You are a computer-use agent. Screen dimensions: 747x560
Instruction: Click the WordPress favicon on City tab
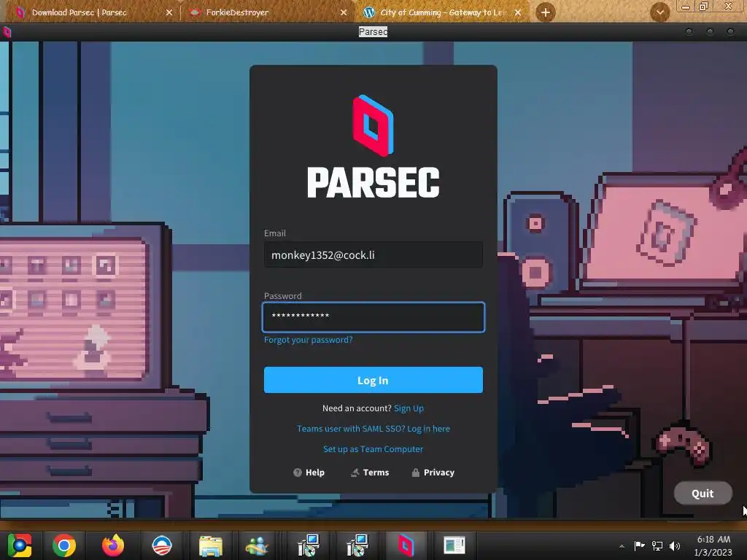(369, 12)
